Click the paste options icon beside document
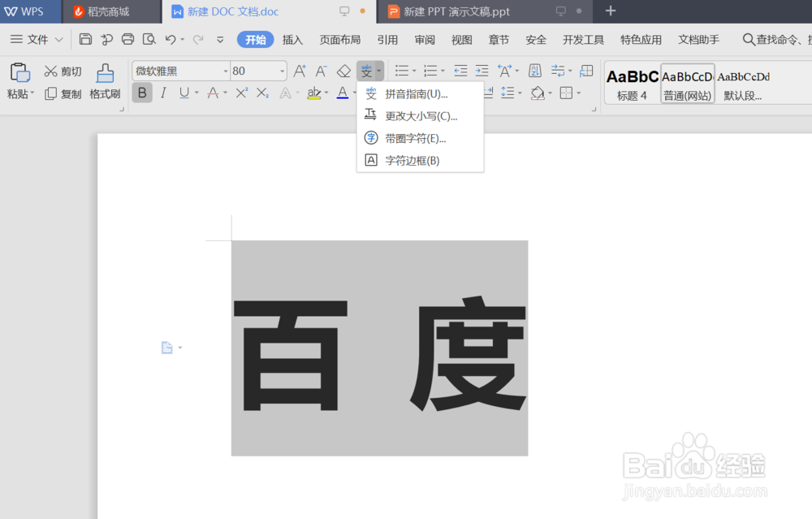This screenshot has height=519, width=812. click(166, 348)
